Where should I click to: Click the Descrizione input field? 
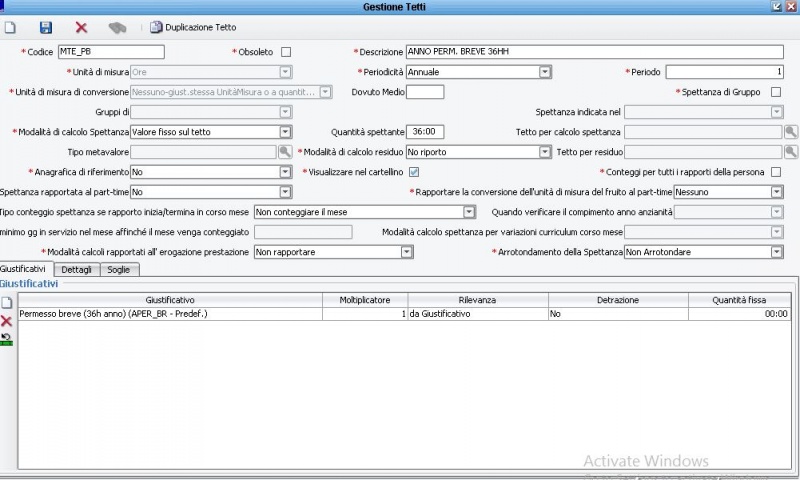click(594, 52)
